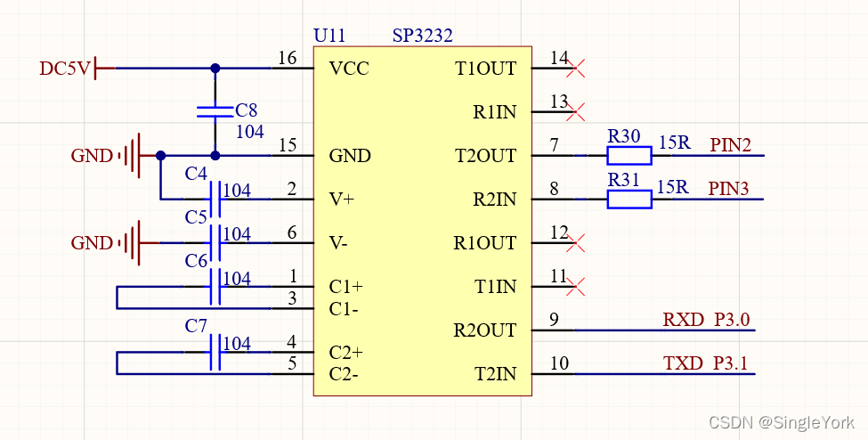Select the C7 designator label

point(196,326)
